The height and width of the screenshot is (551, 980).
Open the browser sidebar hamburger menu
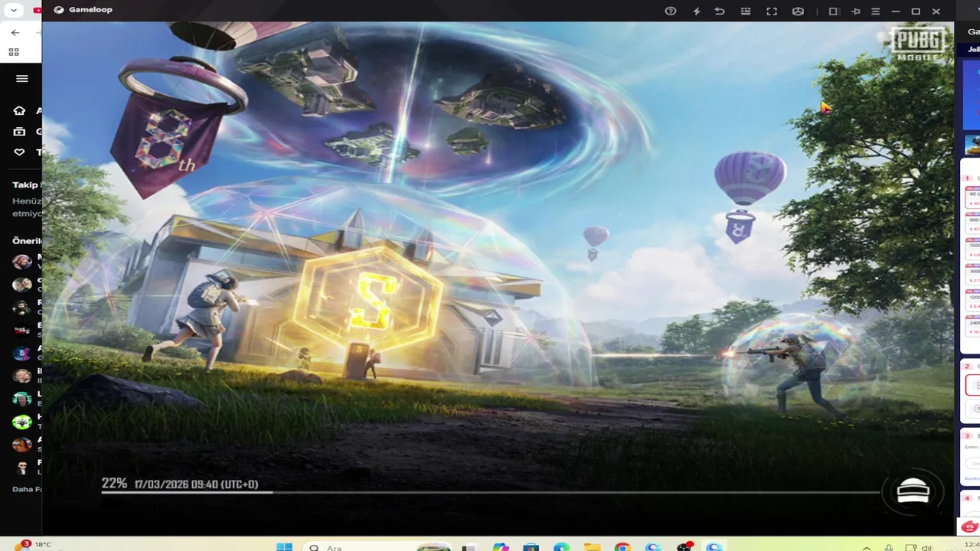pos(22,79)
